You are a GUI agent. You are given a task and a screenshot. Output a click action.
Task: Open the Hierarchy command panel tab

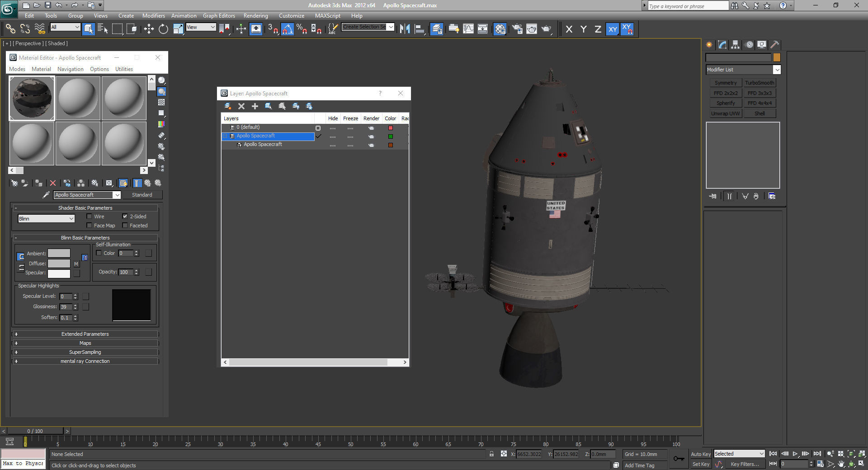click(x=735, y=44)
